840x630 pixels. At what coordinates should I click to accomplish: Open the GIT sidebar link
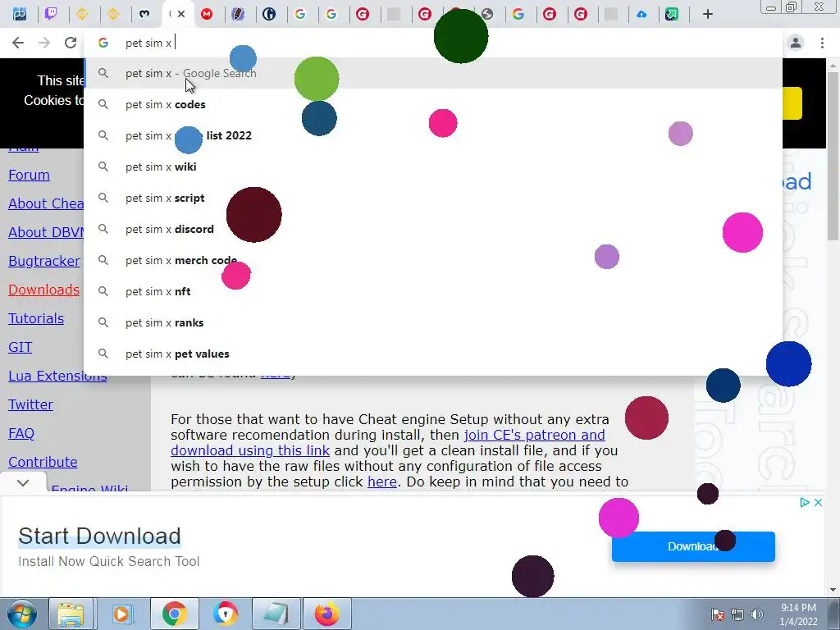(21, 348)
